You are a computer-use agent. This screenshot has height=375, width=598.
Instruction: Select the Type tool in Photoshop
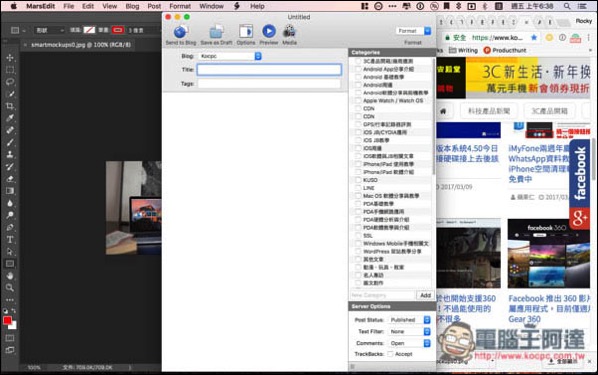pos(10,240)
